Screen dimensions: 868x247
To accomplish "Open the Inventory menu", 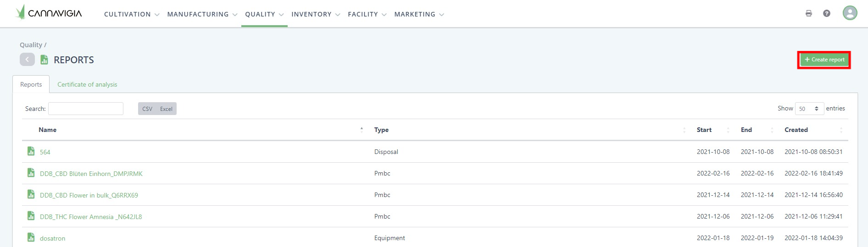I will 315,14.
